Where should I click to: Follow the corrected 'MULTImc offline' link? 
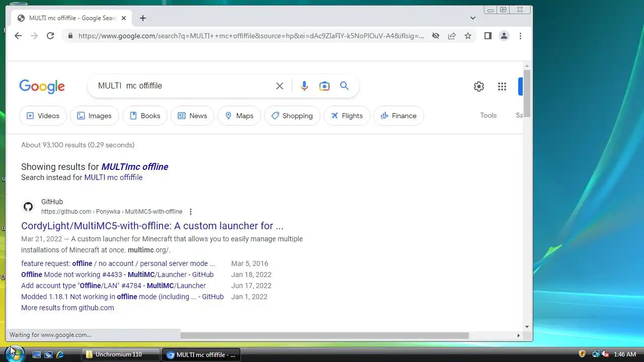coord(135,167)
